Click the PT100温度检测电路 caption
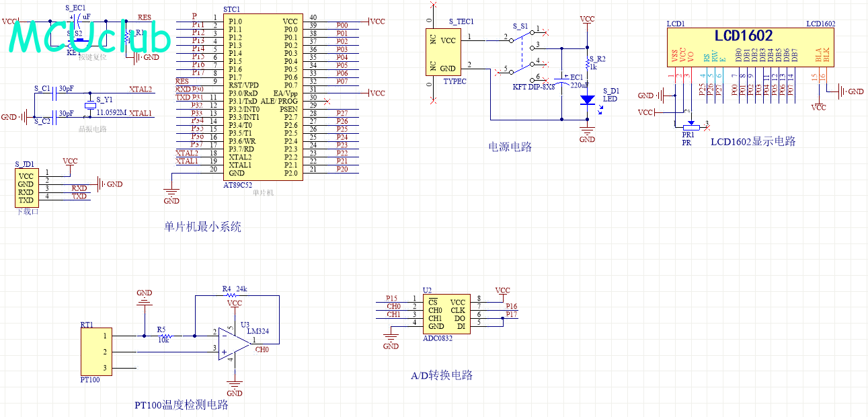The image size is (868, 417). [x=182, y=405]
